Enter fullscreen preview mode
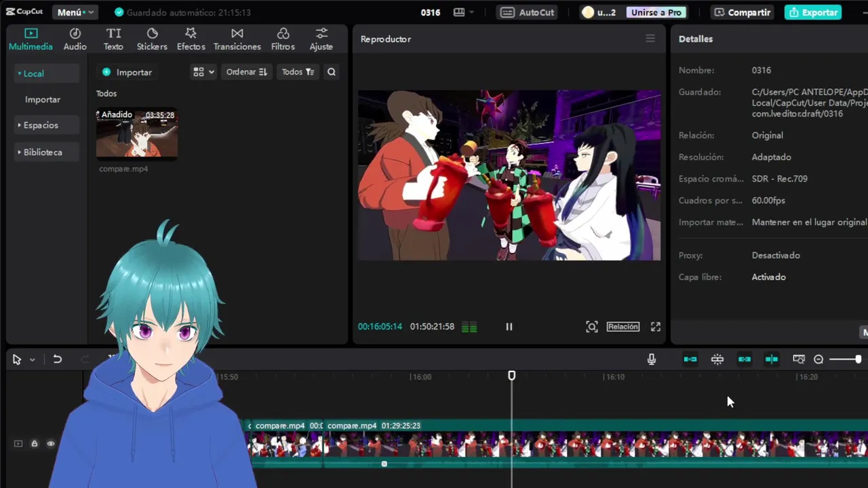The width and height of the screenshot is (868, 488). point(656,327)
